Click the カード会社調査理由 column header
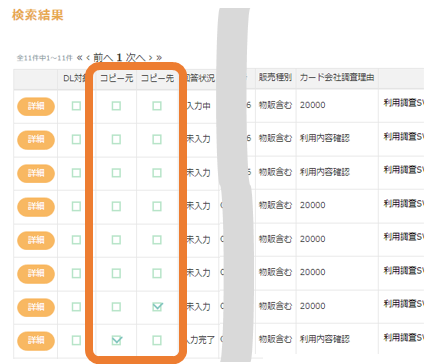This screenshot has height=364, width=426. pos(337,77)
